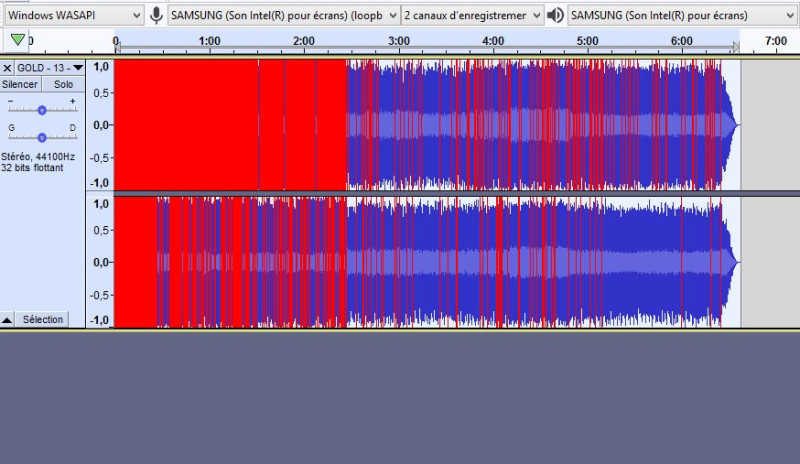The height and width of the screenshot is (464, 800).
Task: Open the Windows WASAPI audio host dropdown
Action: tap(73, 15)
